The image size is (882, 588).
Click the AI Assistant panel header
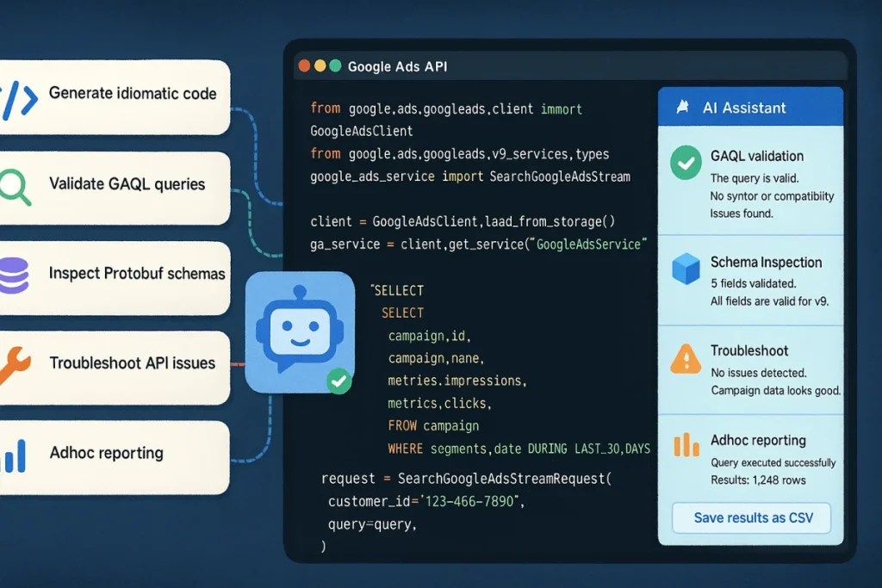750,107
